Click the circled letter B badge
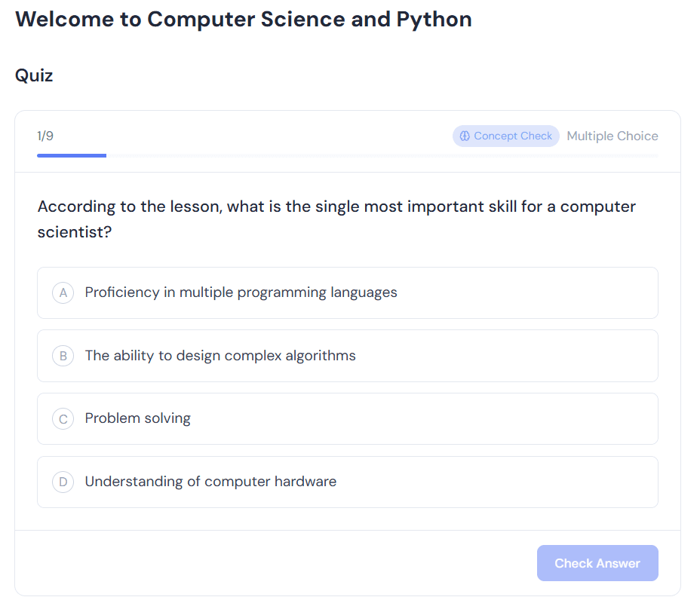The height and width of the screenshot is (597, 700). pyautogui.click(x=63, y=356)
